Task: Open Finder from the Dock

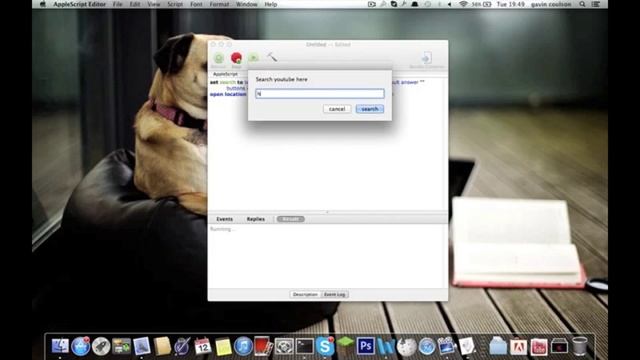Action: click(x=60, y=347)
